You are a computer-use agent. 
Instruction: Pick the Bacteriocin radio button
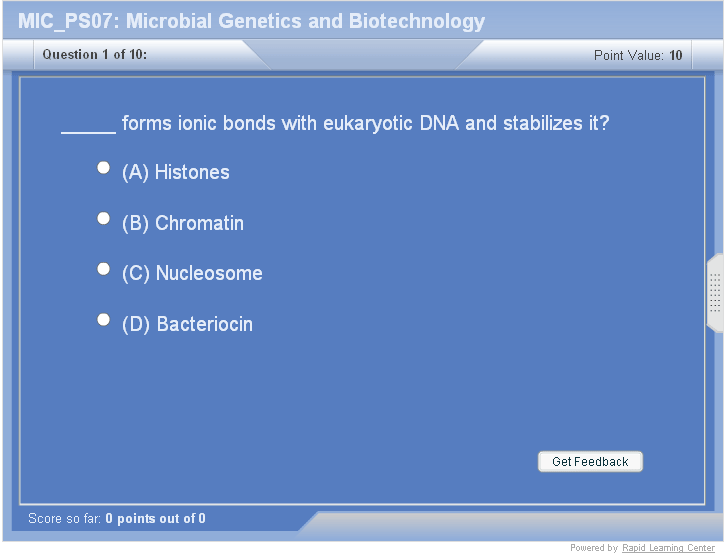[x=103, y=320]
